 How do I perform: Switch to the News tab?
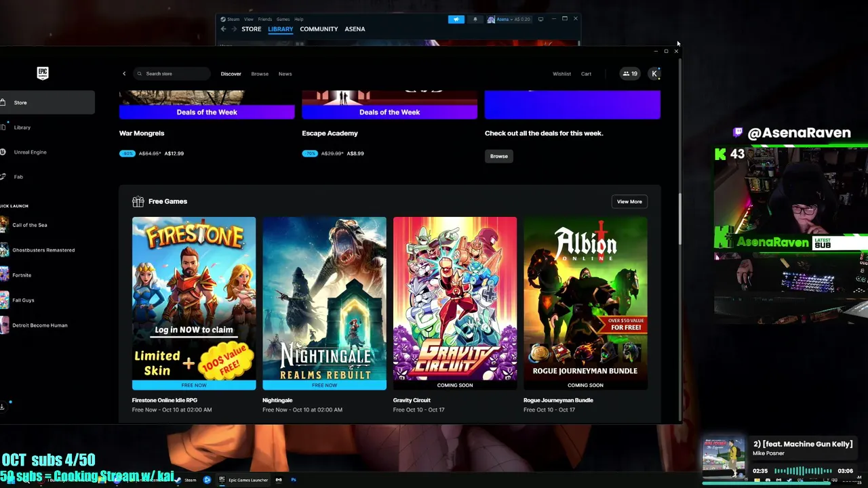(285, 74)
